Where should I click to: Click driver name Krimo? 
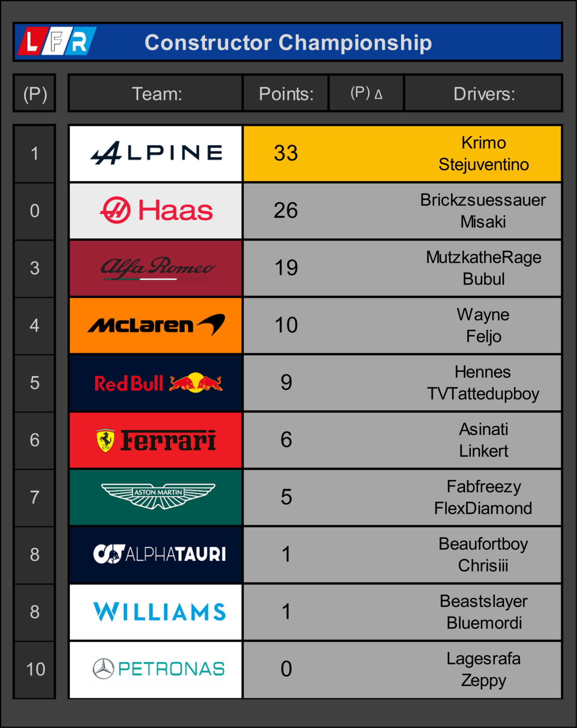pos(484,142)
